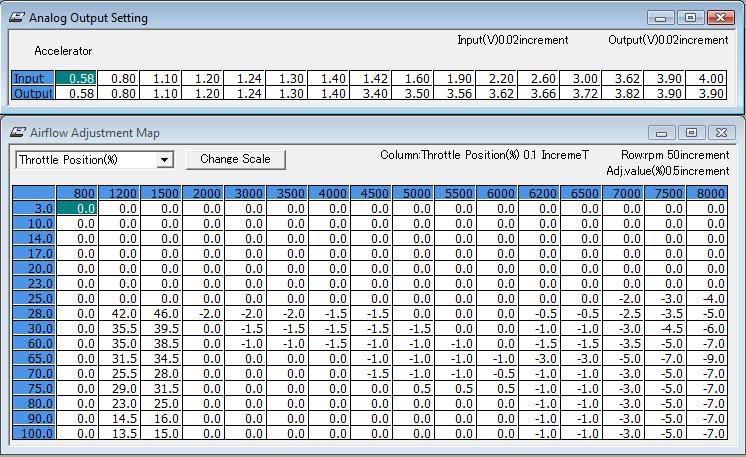Select map cell with value 39.5

[161, 329]
